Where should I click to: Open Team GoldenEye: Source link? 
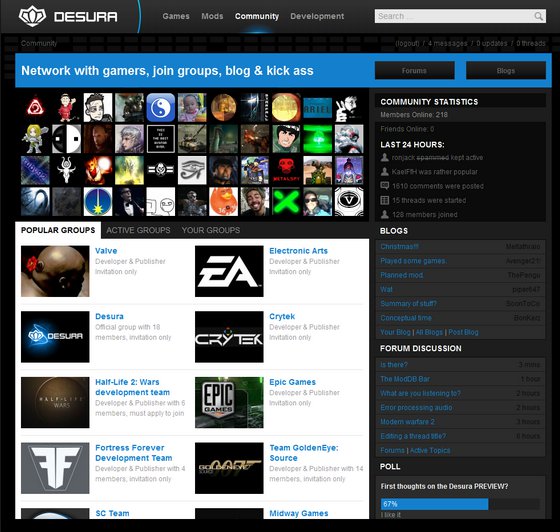[x=304, y=453]
